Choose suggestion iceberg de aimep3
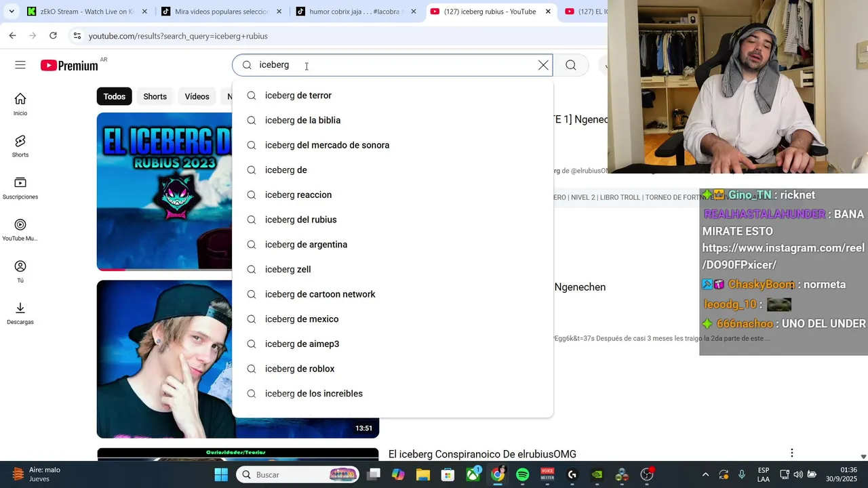Screen dimensions: 868x488 click(393, 344)
